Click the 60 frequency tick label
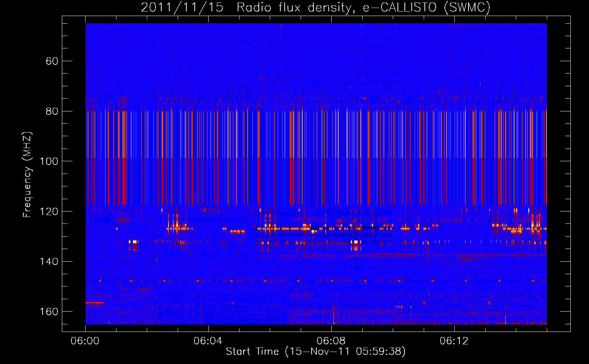Screen dimensions: 589x364 pyautogui.click(x=52, y=61)
